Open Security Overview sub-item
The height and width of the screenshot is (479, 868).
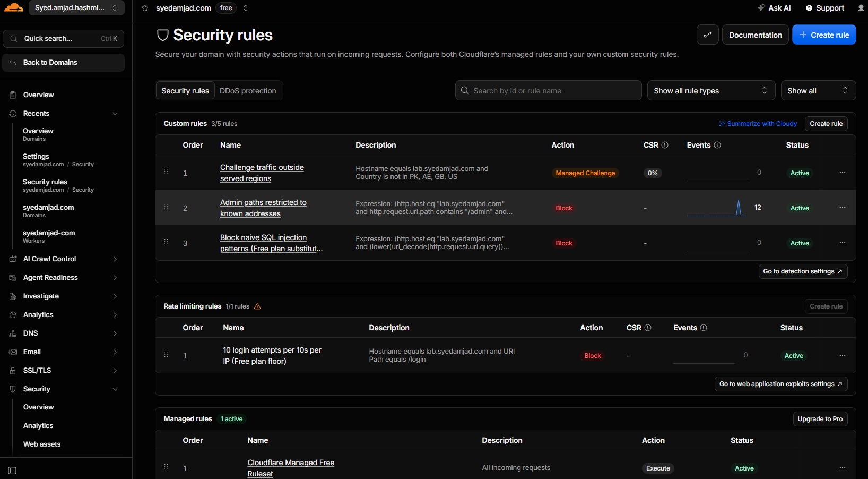point(39,407)
